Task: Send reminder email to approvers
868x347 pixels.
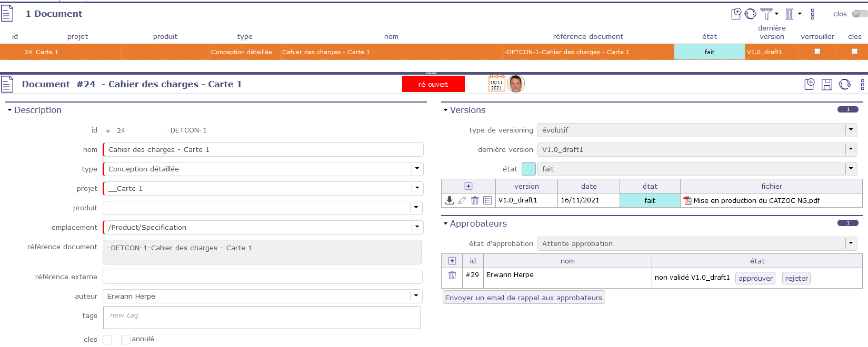Action: [523, 298]
